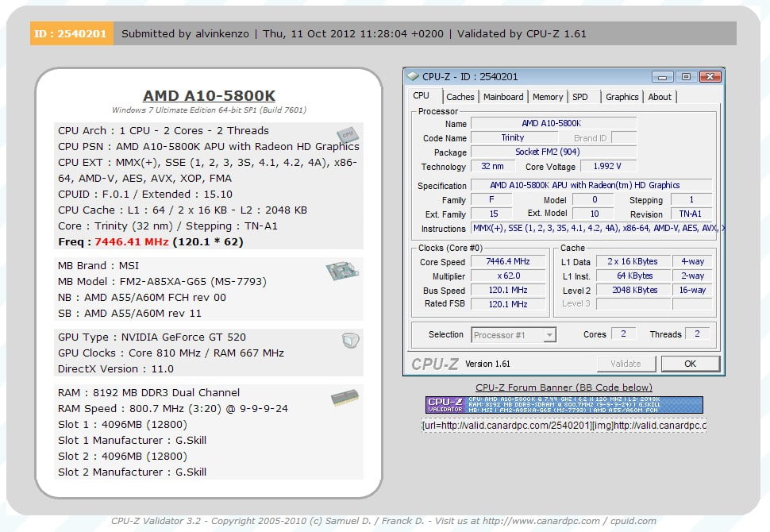Click the Technology 32 nm value
Viewport: 770px width, 532px height.
492,166
